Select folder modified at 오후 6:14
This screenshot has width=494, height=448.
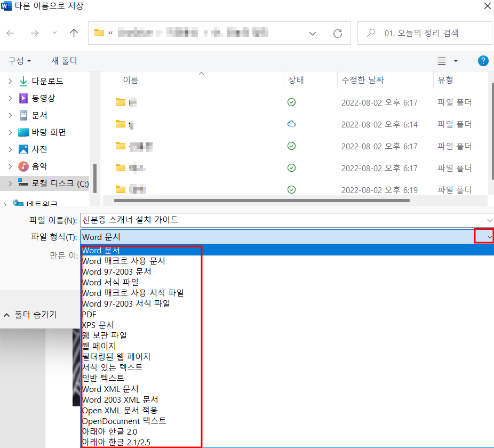point(294,124)
